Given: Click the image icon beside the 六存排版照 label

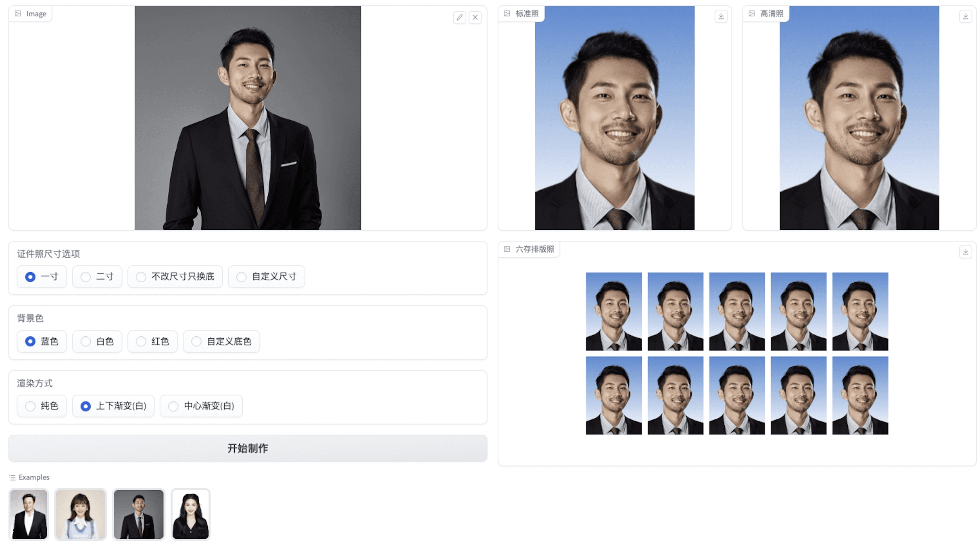Looking at the screenshot, I should click(x=507, y=249).
